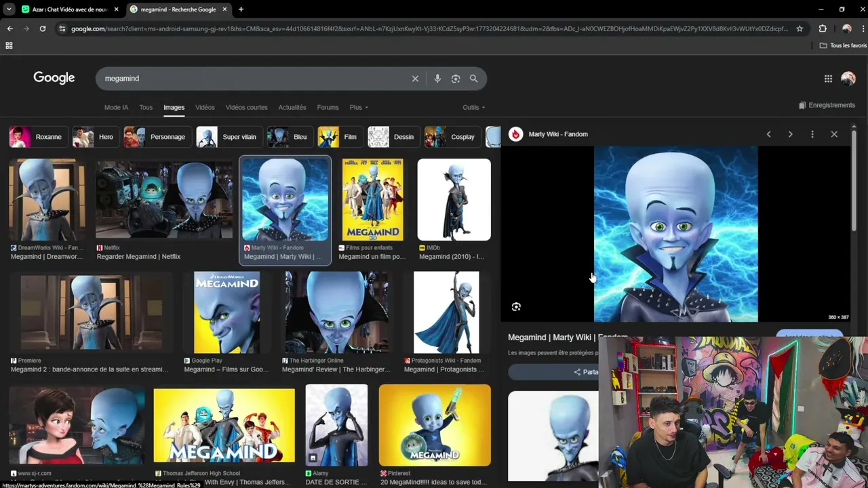This screenshot has width=868, height=488.
Task: Click the Google logo
Action: 54,78
